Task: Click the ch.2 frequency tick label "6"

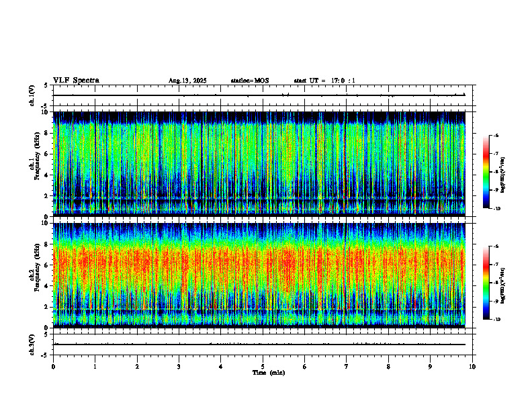Action: point(47,265)
